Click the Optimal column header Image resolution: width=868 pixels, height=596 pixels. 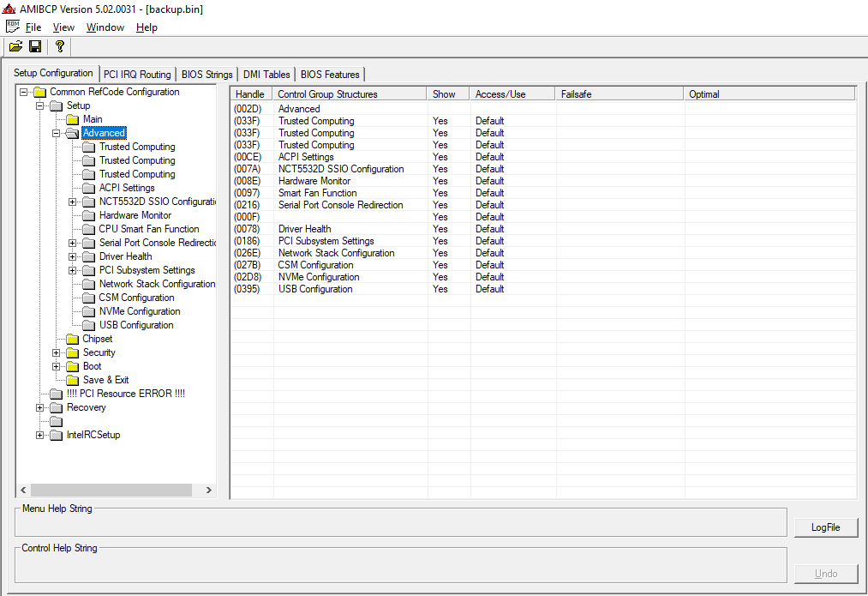click(769, 94)
